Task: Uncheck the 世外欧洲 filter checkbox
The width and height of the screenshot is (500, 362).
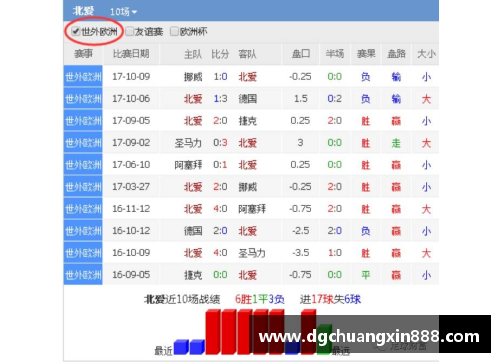Action: (76, 32)
